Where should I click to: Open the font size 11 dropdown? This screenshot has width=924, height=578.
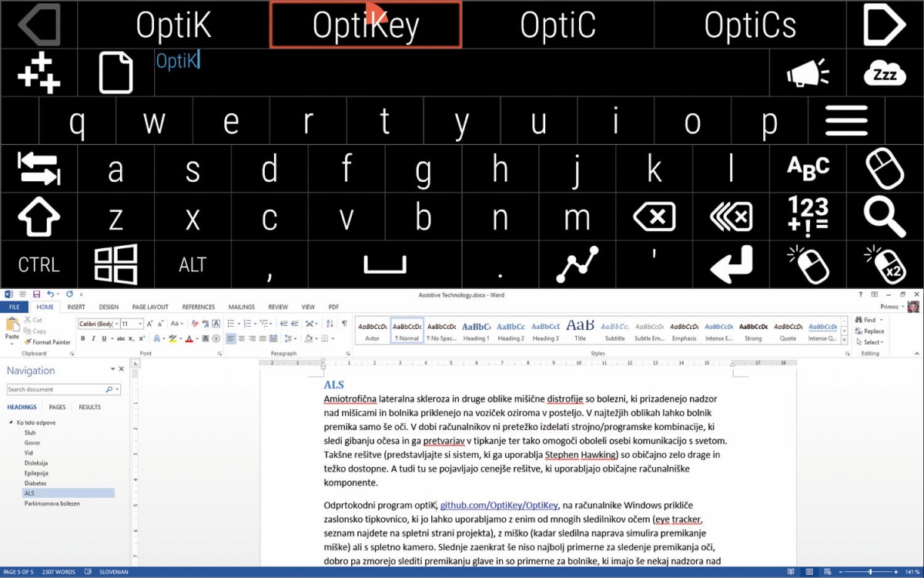(140, 324)
